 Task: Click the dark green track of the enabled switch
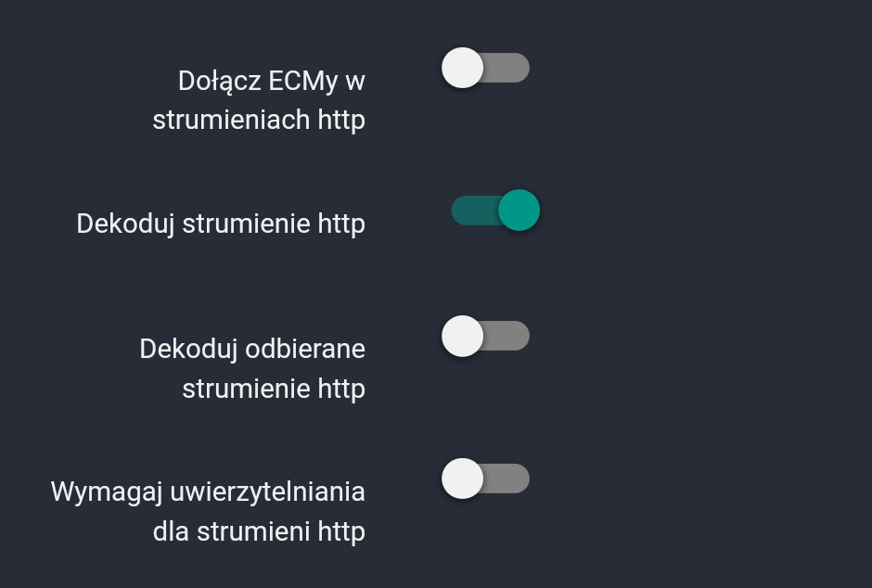tap(471, 211)
